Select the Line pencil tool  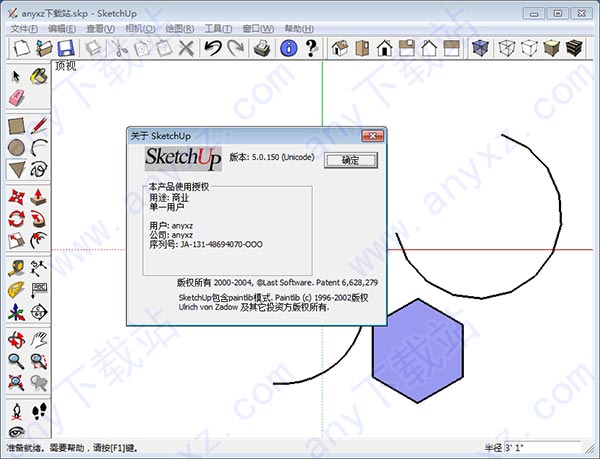pyautogui.click(x=39, y=125)
